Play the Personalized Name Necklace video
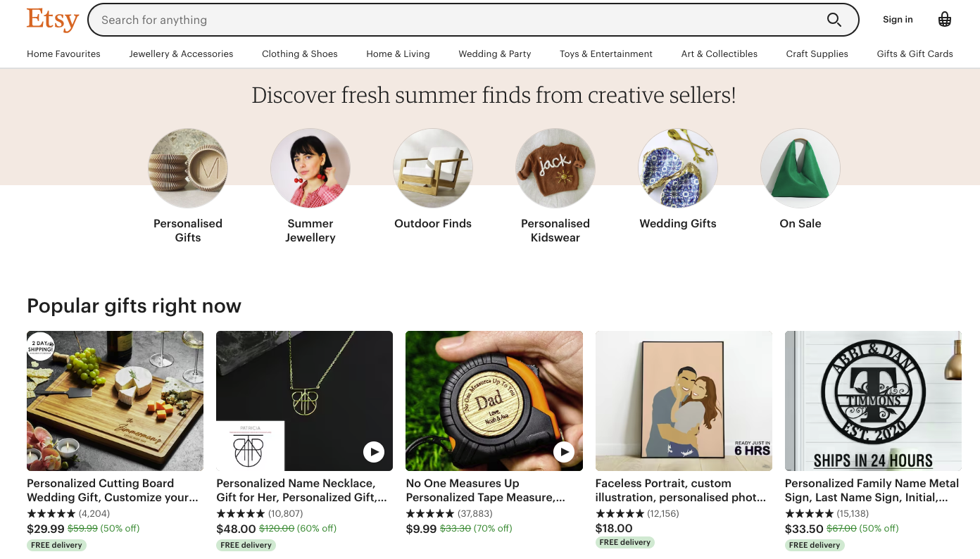The image size is (980, 559). (374, 453)
